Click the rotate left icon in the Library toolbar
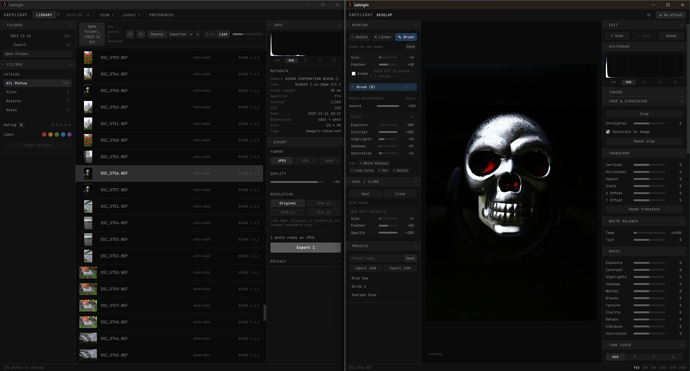This screenshot has height=371, width=690. [x=130, y=34]
